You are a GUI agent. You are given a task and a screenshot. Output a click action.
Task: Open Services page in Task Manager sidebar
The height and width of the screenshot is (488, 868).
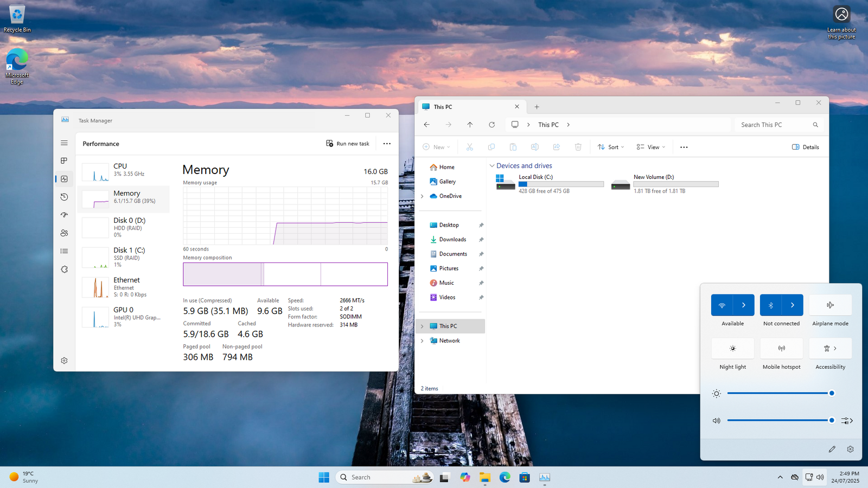pos(64,269)
